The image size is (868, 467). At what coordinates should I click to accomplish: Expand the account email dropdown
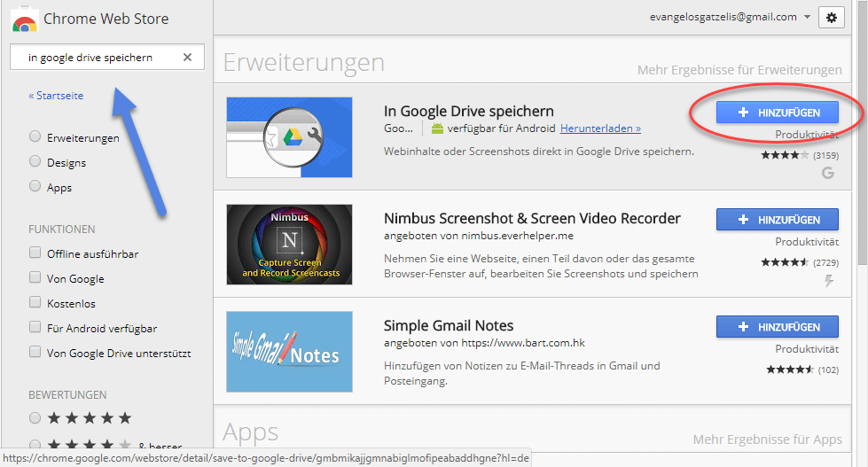807,17
